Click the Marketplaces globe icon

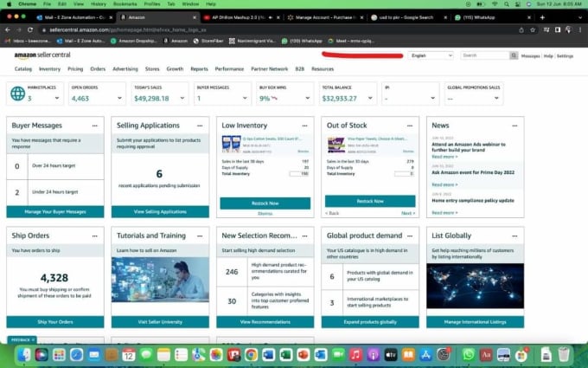pos(17,94)
